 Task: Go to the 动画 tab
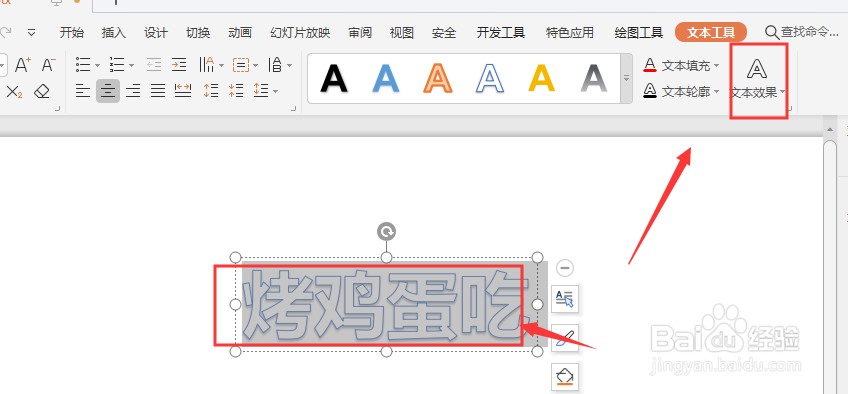click(240, 32)
